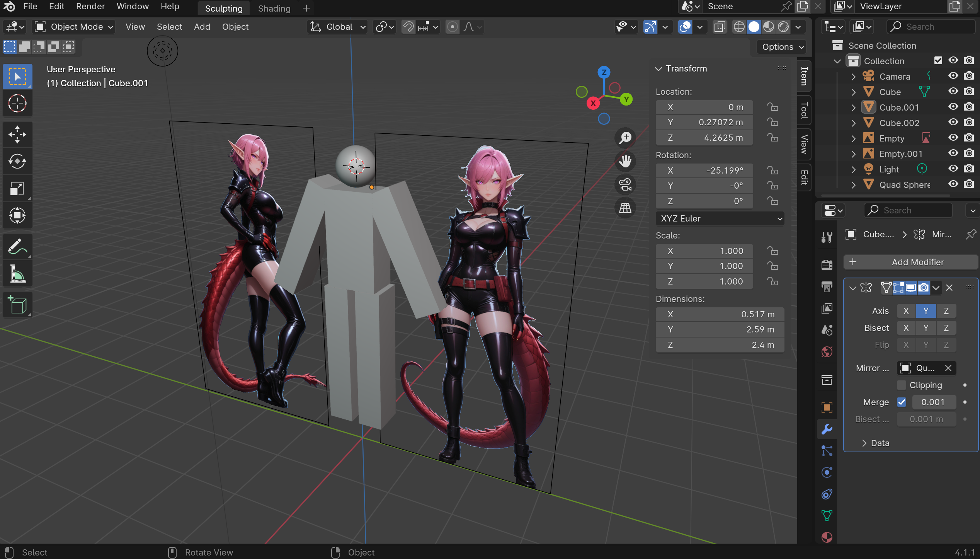Image resolution: width=980 pixels, height=559 pixels.
Task: Select the Annotate tool
Action: (x=17, y=247)
